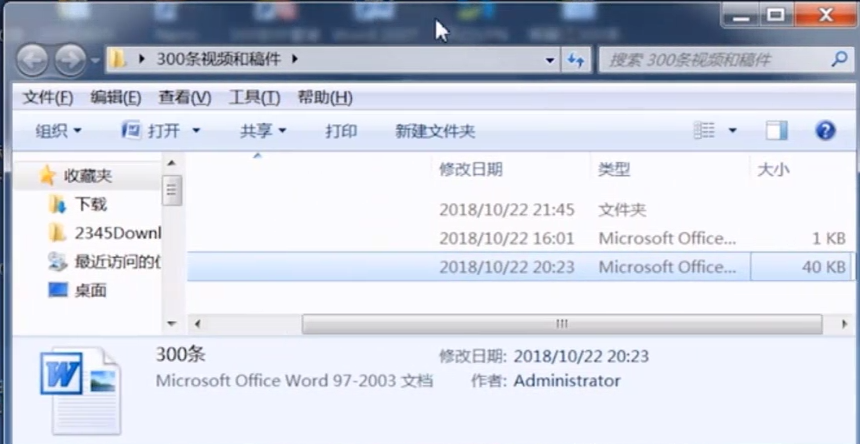Expand the 打开 button dropdown arrow
Image resolution: width=860 pixels, height=444 pixels.
click(x=196, y=131)
